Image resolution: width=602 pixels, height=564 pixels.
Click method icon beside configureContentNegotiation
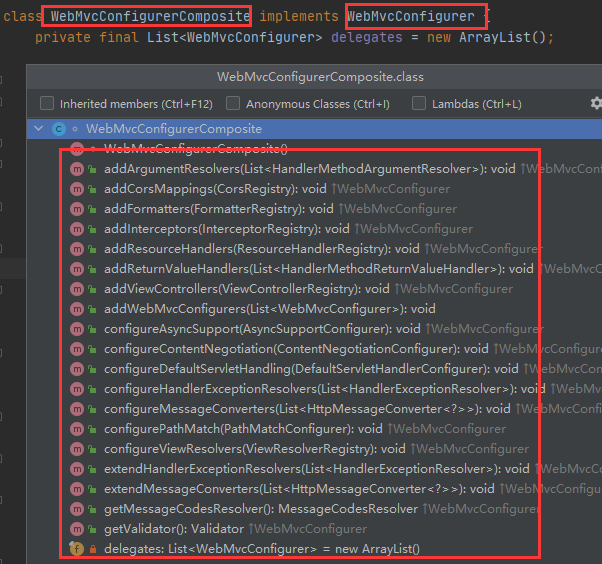[77, 349]
